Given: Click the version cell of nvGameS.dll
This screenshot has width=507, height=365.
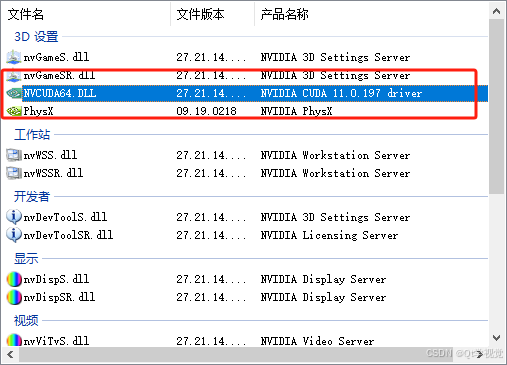Looking at the screenshot, I should 211,57.
